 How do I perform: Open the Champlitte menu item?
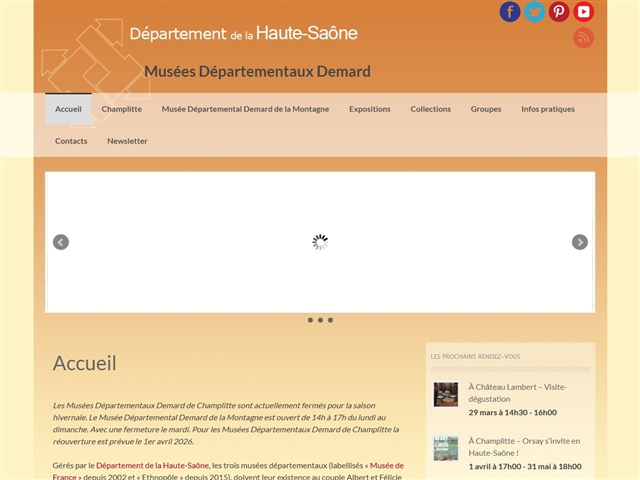click(x=122, y=109)
